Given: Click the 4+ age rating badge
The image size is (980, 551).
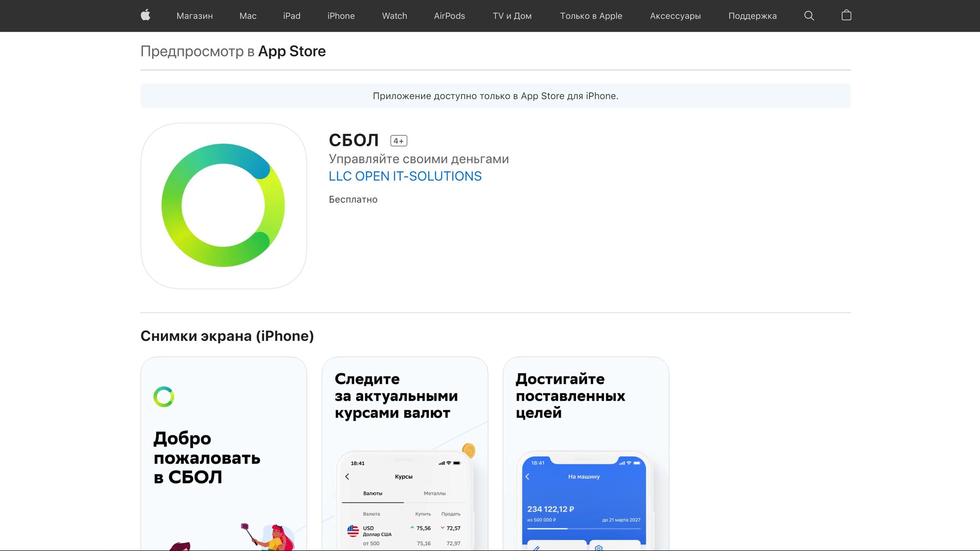Looking at the screenshot, I should [x=399, y=140].
